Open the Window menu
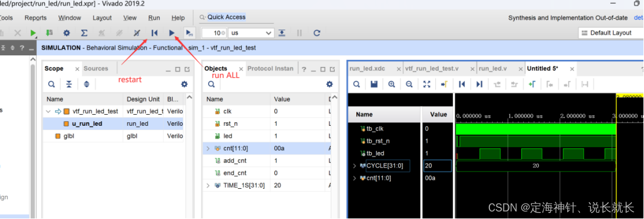This screenshot has width=644, height=219. 69,17
